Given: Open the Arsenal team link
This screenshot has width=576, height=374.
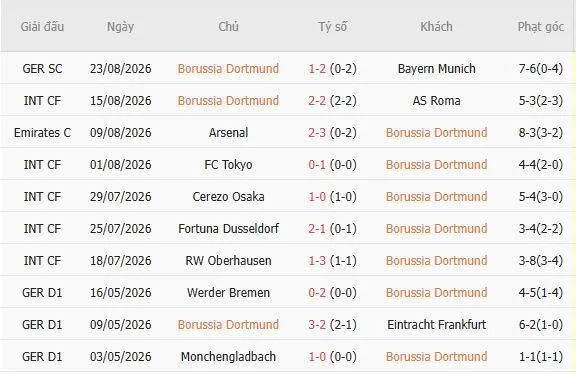Looking at the screenshot, I should 228,133.
